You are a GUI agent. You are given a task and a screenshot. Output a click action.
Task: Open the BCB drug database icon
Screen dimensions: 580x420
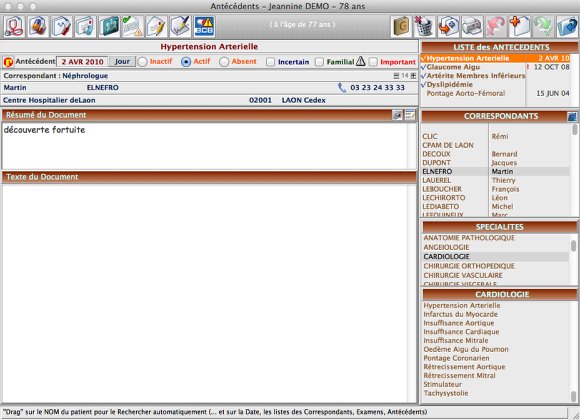coord(204,27)
